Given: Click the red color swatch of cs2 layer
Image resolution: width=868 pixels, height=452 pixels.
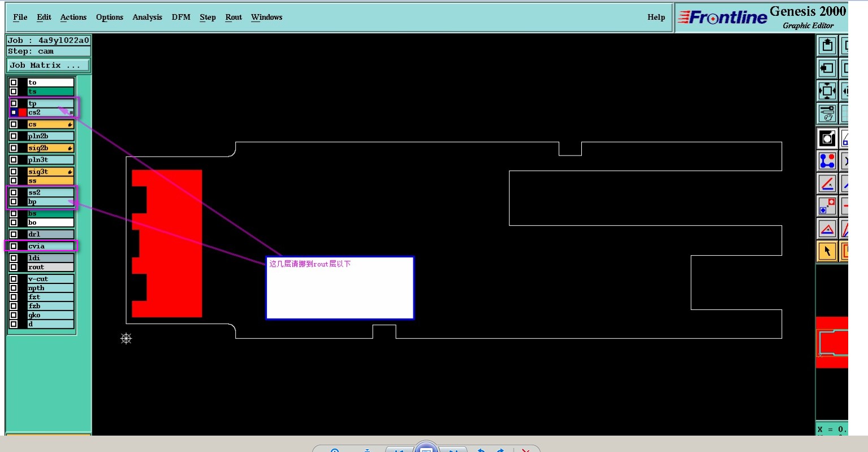Looking at the screenshot, I should tap(23, 113).
